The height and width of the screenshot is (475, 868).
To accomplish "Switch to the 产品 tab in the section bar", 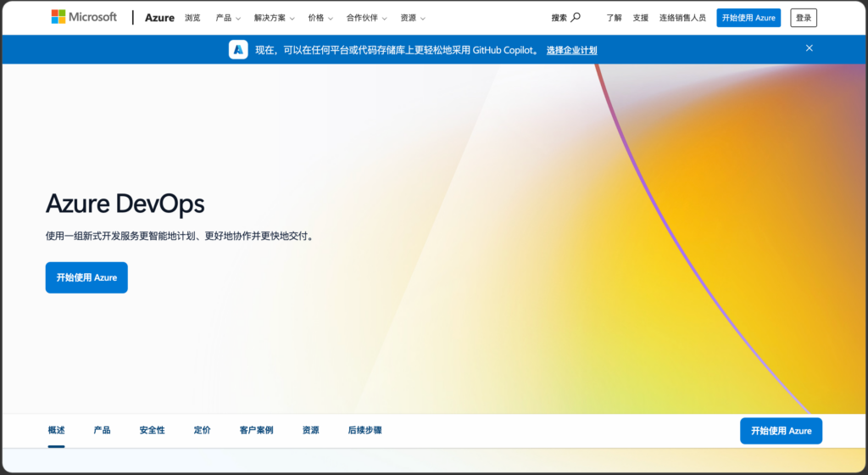I will pos(102,430).
